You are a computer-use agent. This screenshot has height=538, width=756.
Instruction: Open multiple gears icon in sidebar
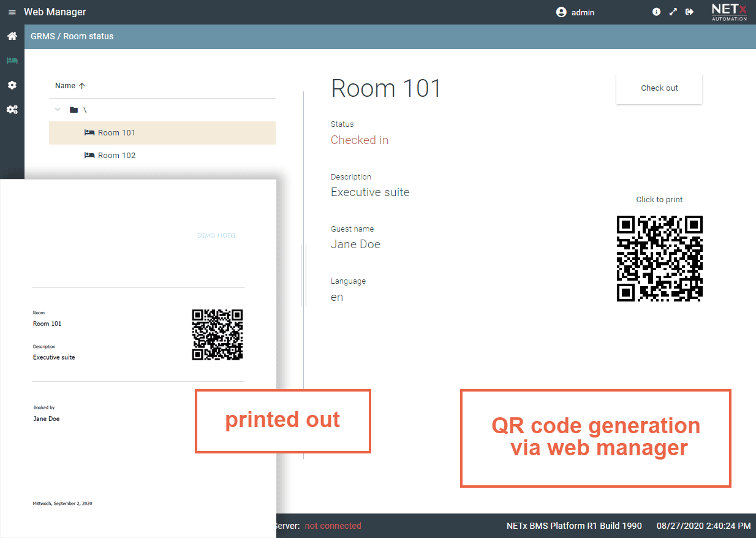[12, 110]
